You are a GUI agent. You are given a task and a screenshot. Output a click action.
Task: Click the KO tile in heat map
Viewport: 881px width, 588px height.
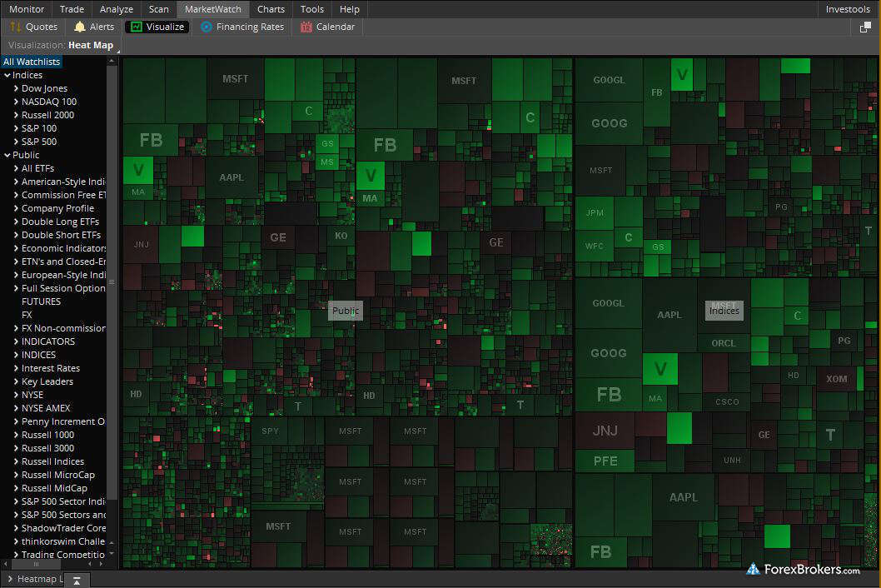(x=341, y=236)
